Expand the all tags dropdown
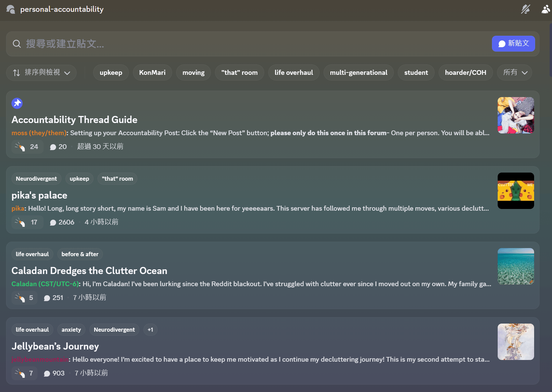Viewport: 552px width, 392px height. click(515, 73)
